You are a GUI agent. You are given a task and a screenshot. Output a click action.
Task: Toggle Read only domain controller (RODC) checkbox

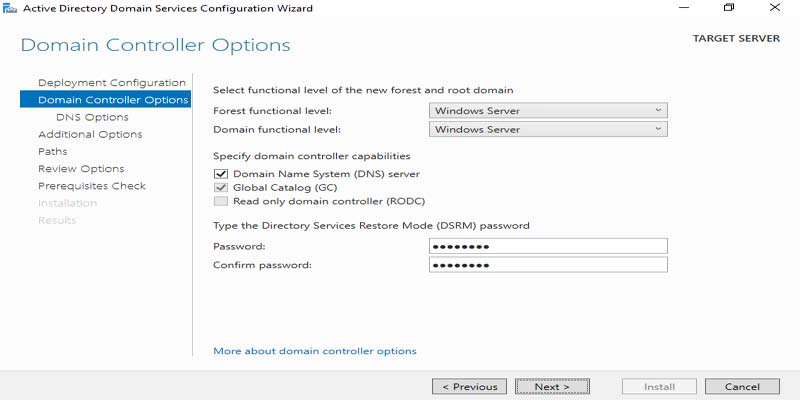(220, 201)
